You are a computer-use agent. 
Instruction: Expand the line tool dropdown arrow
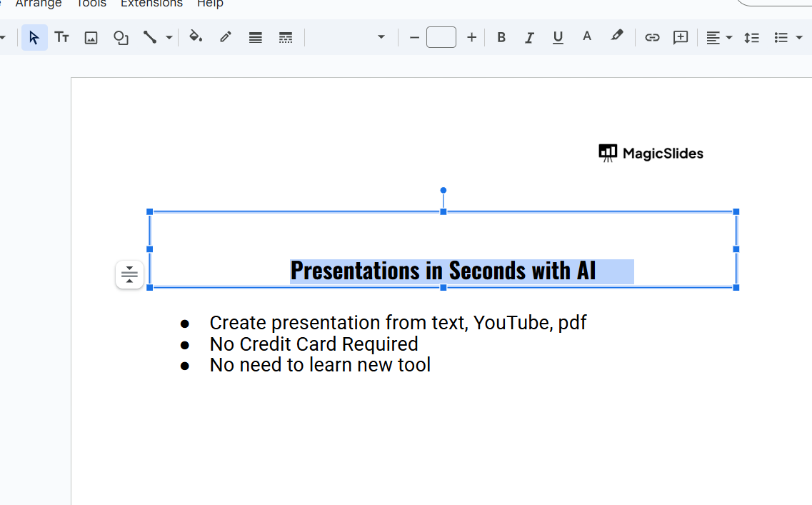[x=169, y=38]
